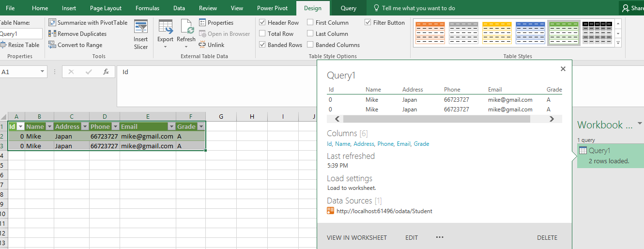
Task: Open the File tab
Action: tap(10, 8)
